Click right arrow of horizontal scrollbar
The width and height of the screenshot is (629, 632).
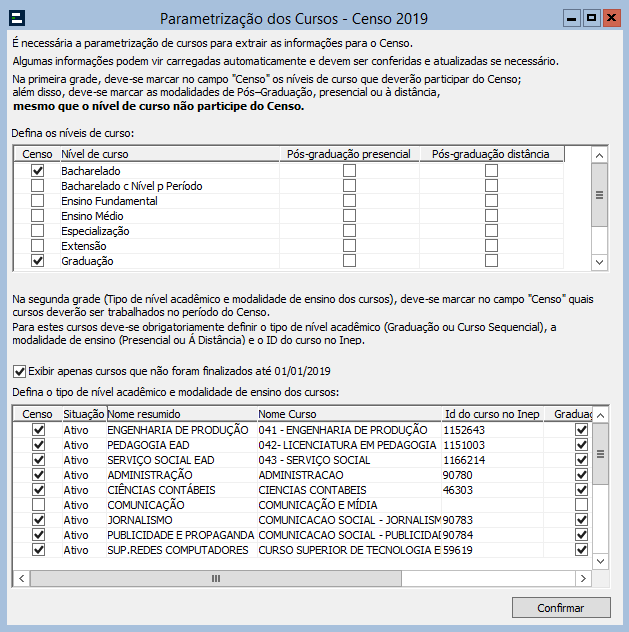pos(583,578)
